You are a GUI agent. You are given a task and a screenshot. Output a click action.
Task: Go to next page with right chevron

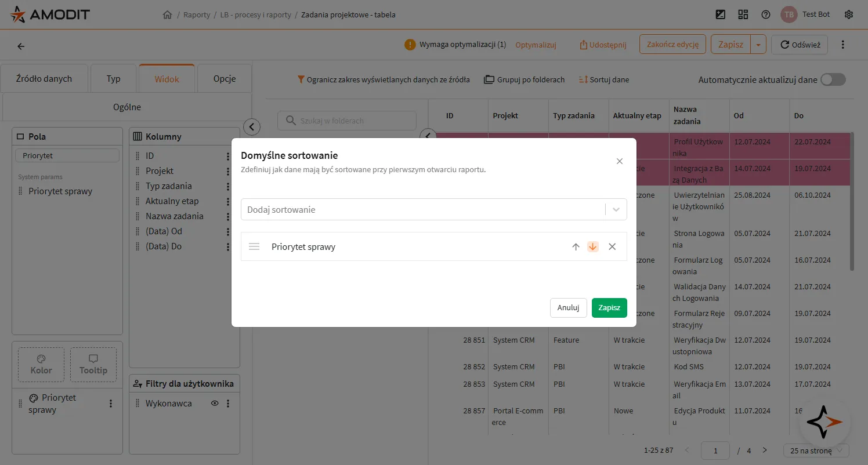pyautogui.click(x=765, y=451)
